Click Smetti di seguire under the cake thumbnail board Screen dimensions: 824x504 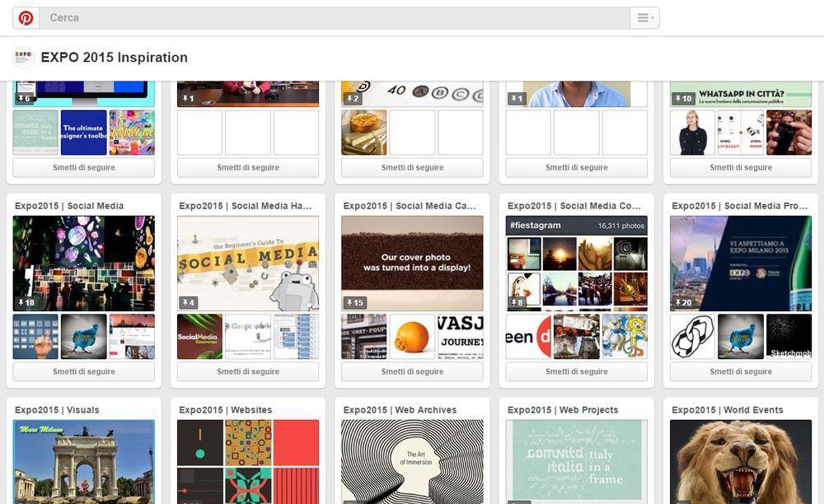(413, 167)
